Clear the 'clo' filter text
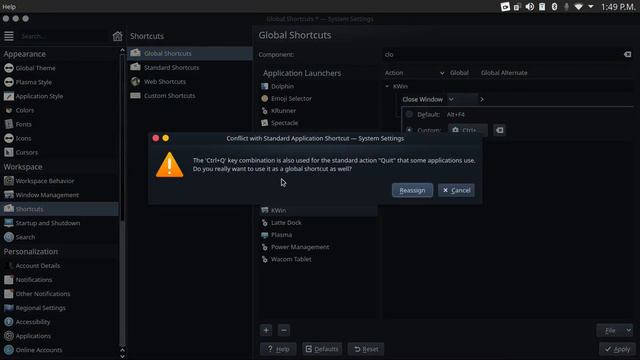The width and height of the screenshot is (640, 360). pyautogui.click(x=627, y=54)
